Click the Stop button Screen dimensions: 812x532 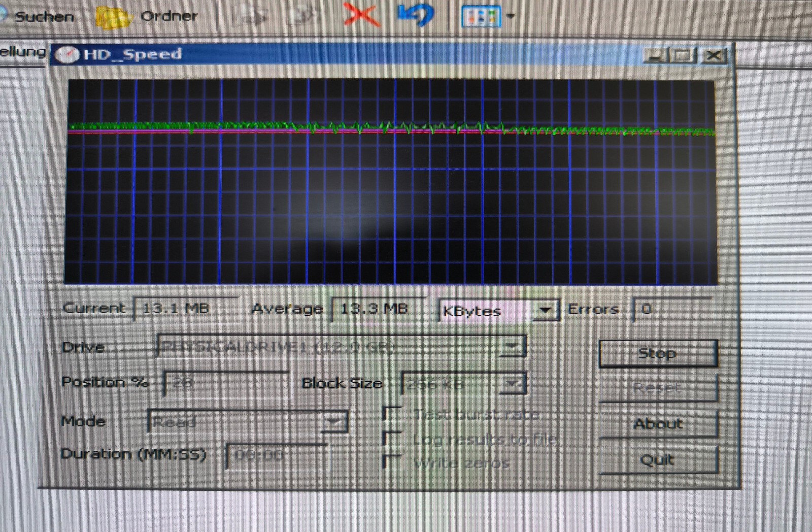(658, 353)
